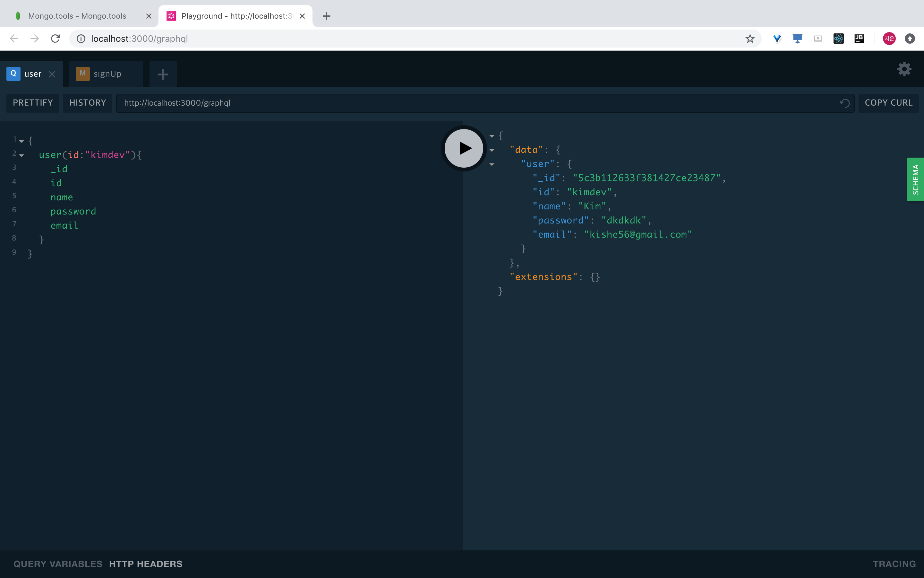Screen dimensions: 924x578
Task: Close the Playground browser tab
Action: coord(302,16)
